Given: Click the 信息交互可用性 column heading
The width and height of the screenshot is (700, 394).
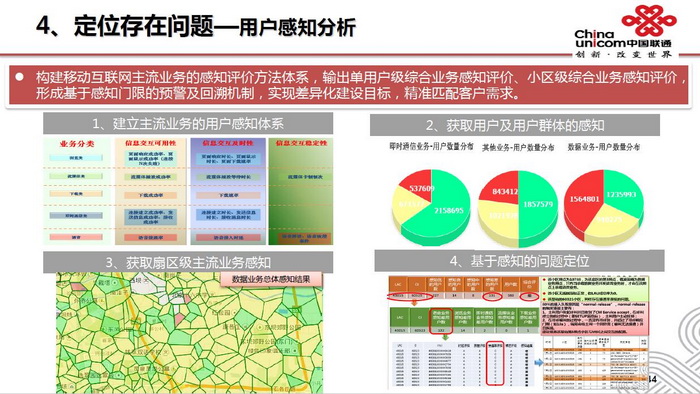Looking at the screenshot, I should tap(150, 143).
